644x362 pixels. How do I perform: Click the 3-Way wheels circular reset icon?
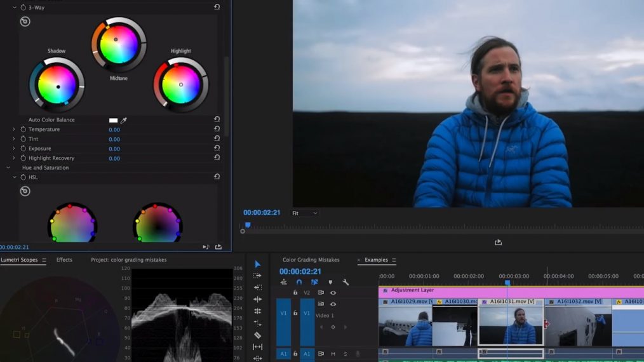[25, 22]
